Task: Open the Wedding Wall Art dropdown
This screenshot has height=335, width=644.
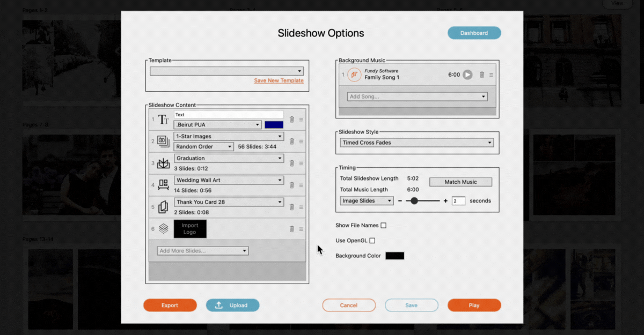Action: (229, 181)
